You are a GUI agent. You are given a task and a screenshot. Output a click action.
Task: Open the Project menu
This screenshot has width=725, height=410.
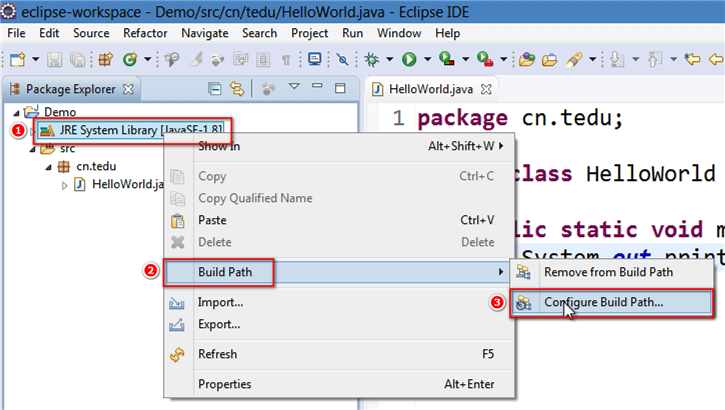(309, 33)
